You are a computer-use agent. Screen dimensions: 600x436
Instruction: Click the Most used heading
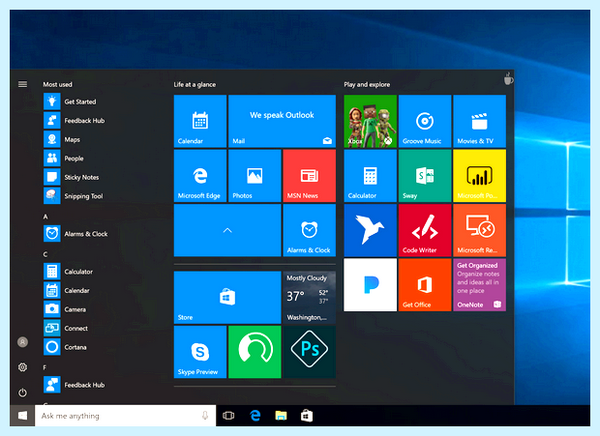57,85
